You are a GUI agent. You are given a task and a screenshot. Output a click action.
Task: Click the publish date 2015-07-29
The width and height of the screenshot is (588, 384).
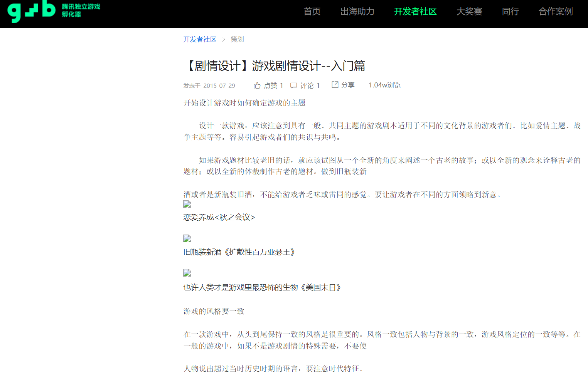coord(219,86)
